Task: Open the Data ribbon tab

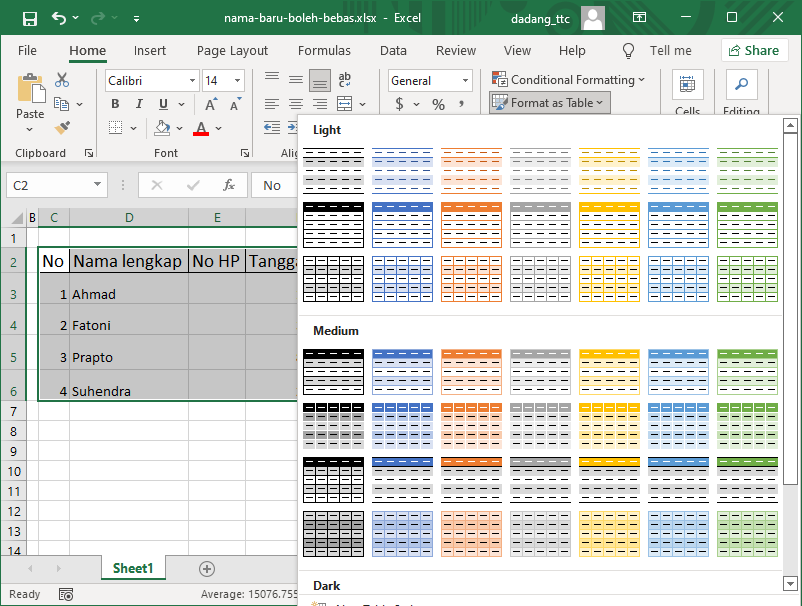Action: 393,50
